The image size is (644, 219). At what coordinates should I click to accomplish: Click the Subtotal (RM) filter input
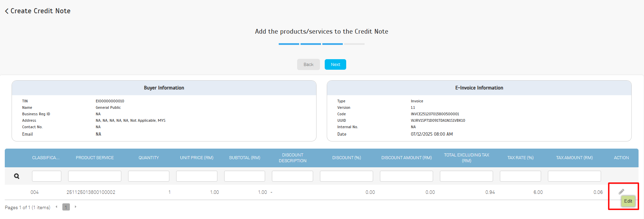(x=245, y=176)
